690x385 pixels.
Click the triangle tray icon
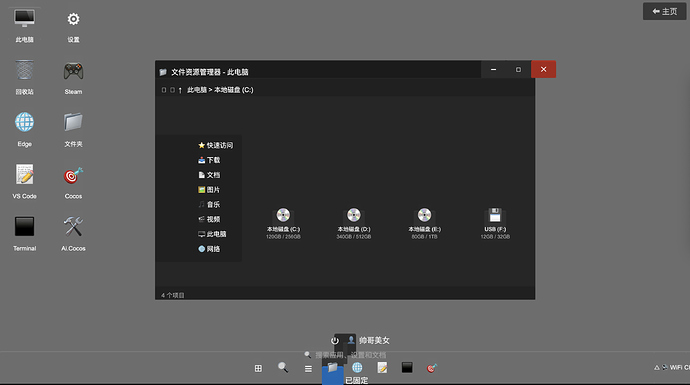[x=657, y=367]
